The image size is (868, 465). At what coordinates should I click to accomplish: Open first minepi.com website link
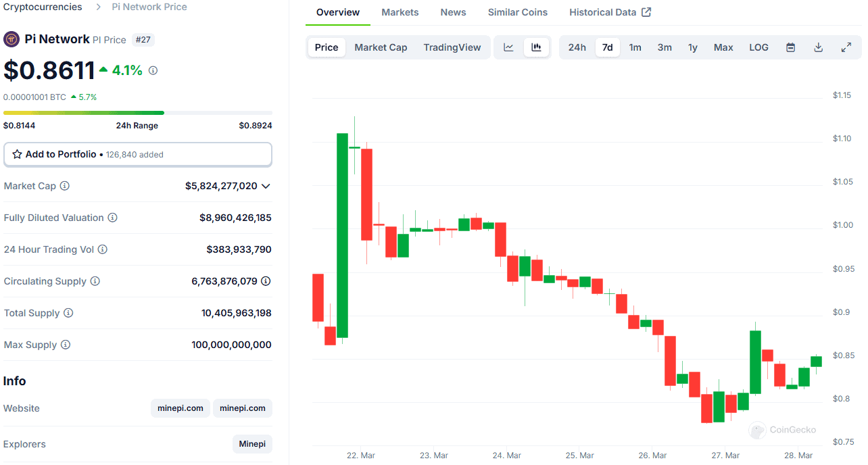(180, 408)
